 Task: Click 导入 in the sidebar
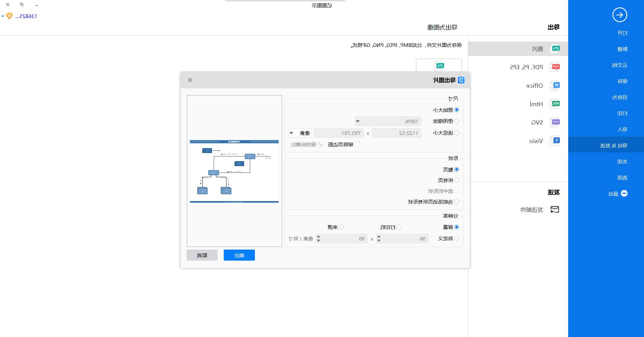(622, 129)
